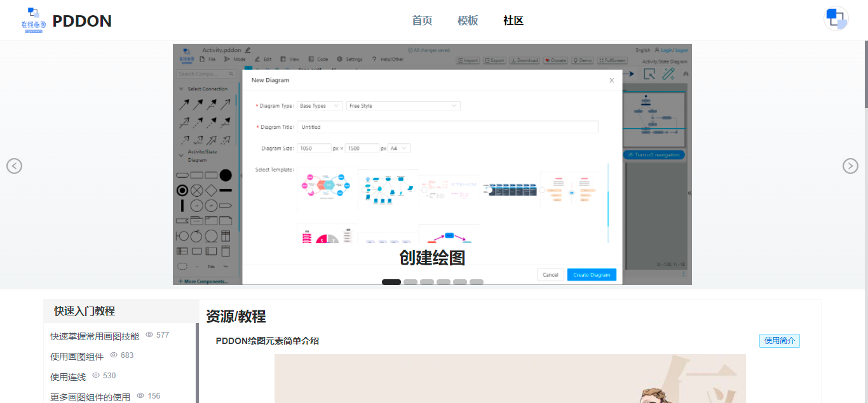Click the Create Diagram button
Viewport: 868px width, 403px height.
[591, 274]
